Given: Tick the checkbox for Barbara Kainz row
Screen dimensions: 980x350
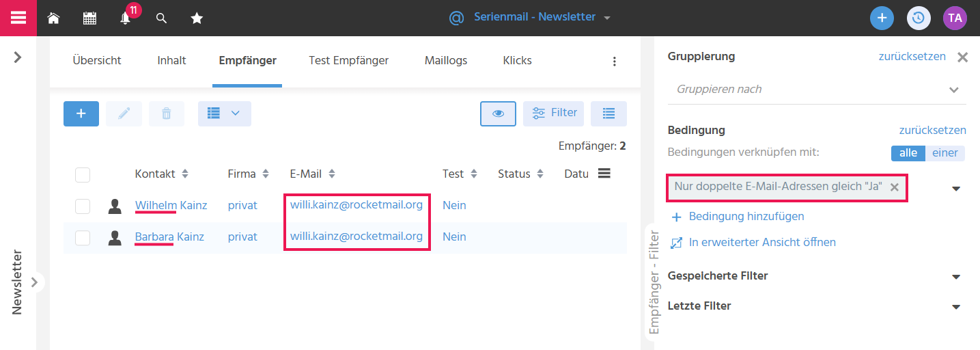Looking at the screenshot, I should click(83, 237).
